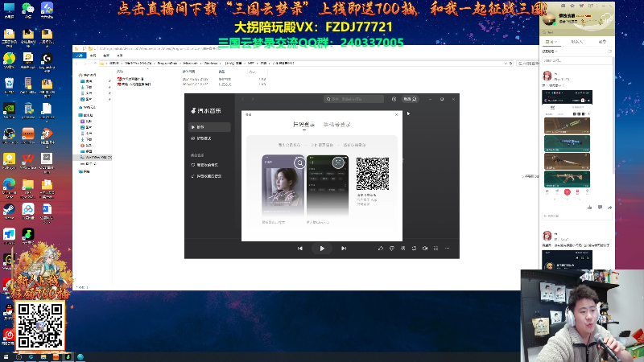Click the login button in music player header
This screenshot has width=644, height=362.
(410, 99)
